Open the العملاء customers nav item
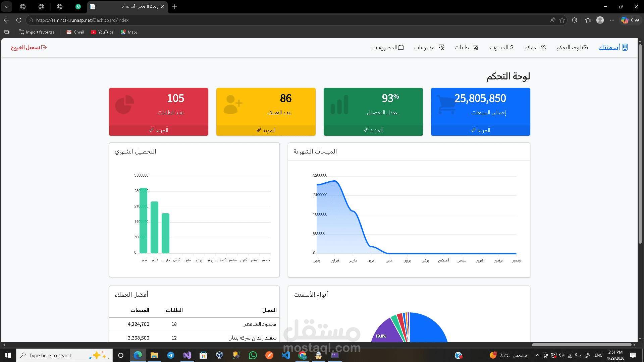The width and height of the screenshot is (644, 362). tap(536, 48)
